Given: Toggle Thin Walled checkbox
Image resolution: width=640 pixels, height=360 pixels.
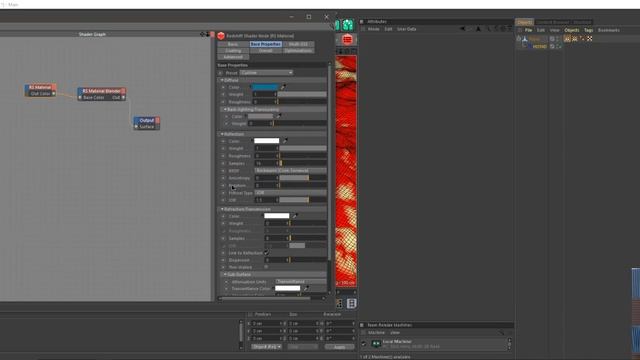Looking at the screenshot, I should (x=267, y=267).
